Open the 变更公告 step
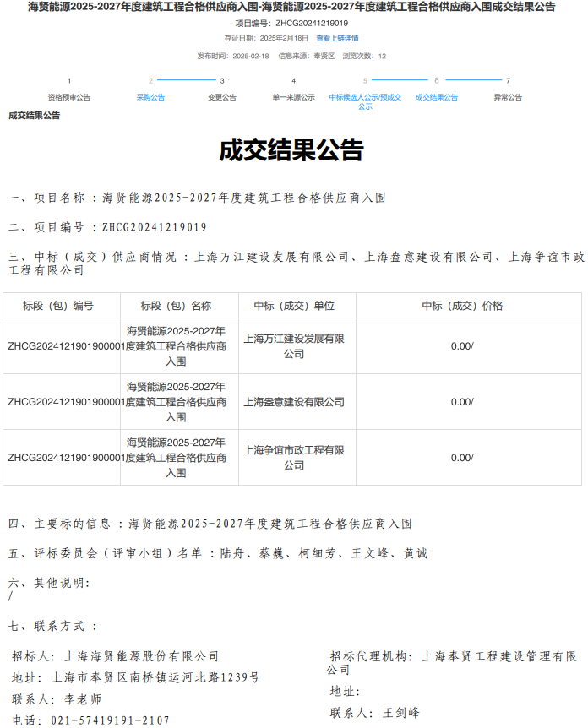Image resolution: width=588 pixels, height=728 pixels. (222, 97)
